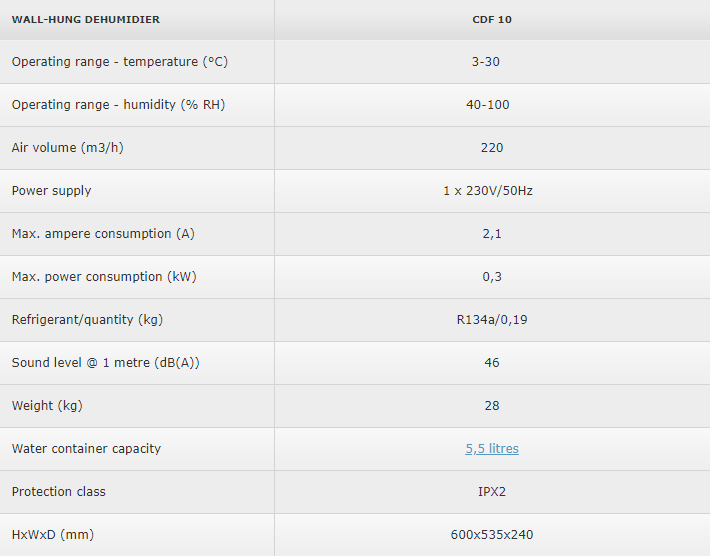
Task: Select the 220 air volume value
Action: (491, 148)
